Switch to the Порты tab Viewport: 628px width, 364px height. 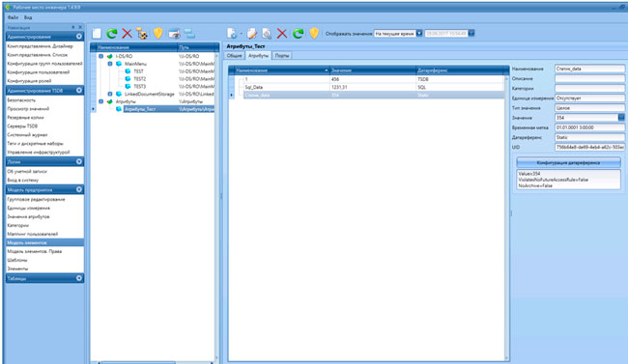pos(282,56)
